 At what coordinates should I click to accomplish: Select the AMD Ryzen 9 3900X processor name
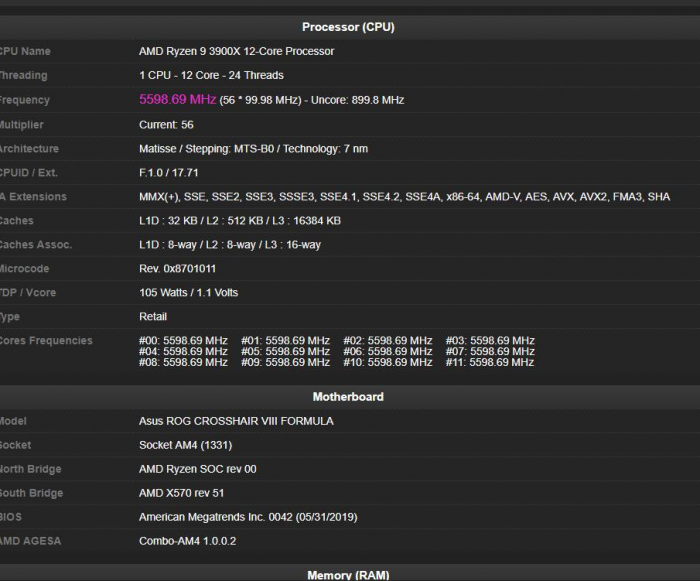coord(236,51)
